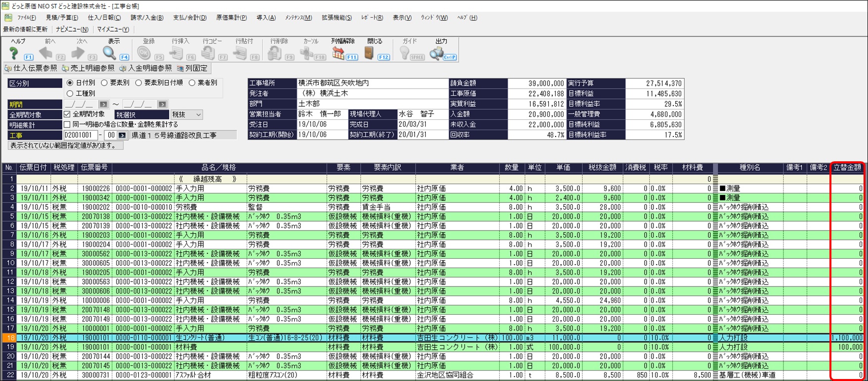868x381 pixels.
Task: Click the 表示 magnifier icon (F4)
Action: [109, 53]
